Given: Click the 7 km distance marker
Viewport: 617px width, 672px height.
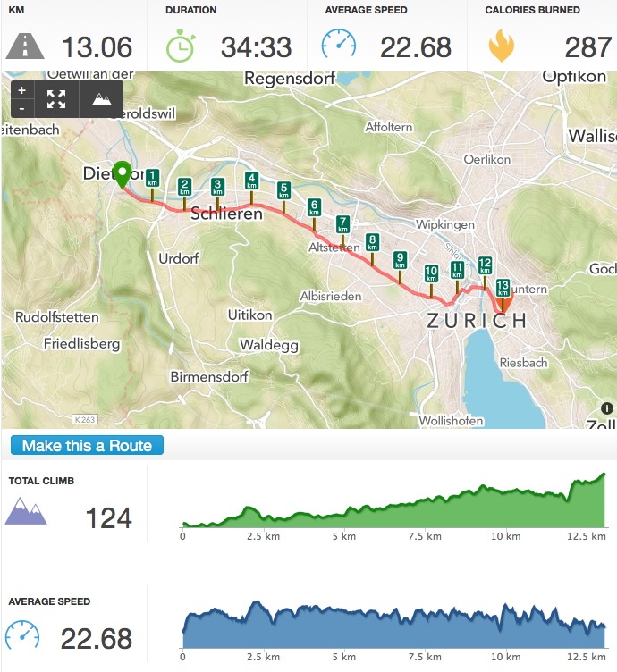Looking at the screenshot, I should [342, 224].
